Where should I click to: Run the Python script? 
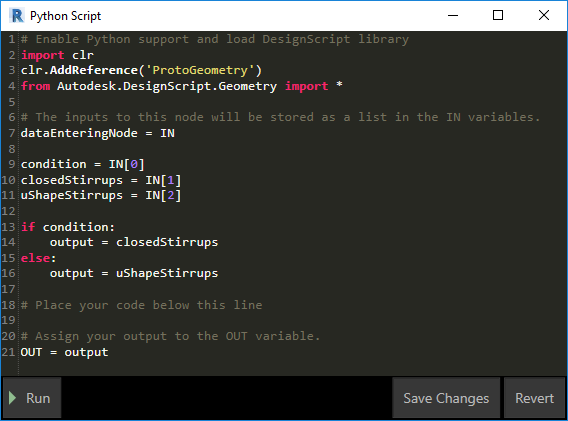(32, 398)
